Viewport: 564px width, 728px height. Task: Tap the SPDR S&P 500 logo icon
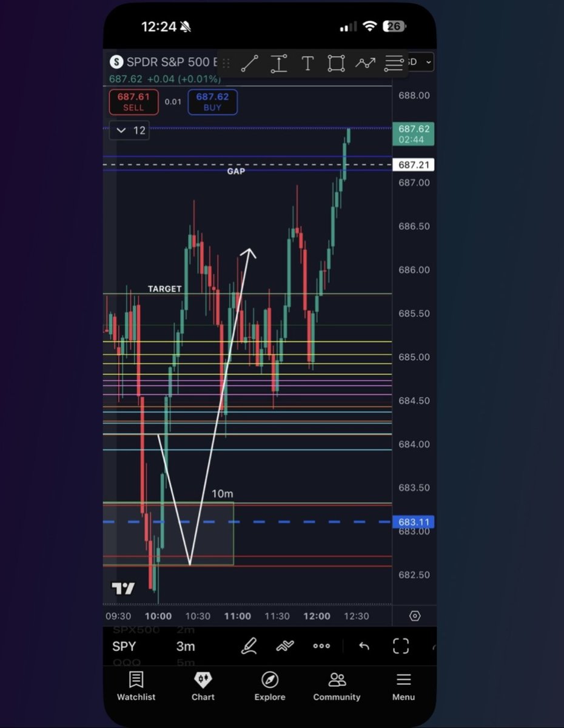coord(116,62)
